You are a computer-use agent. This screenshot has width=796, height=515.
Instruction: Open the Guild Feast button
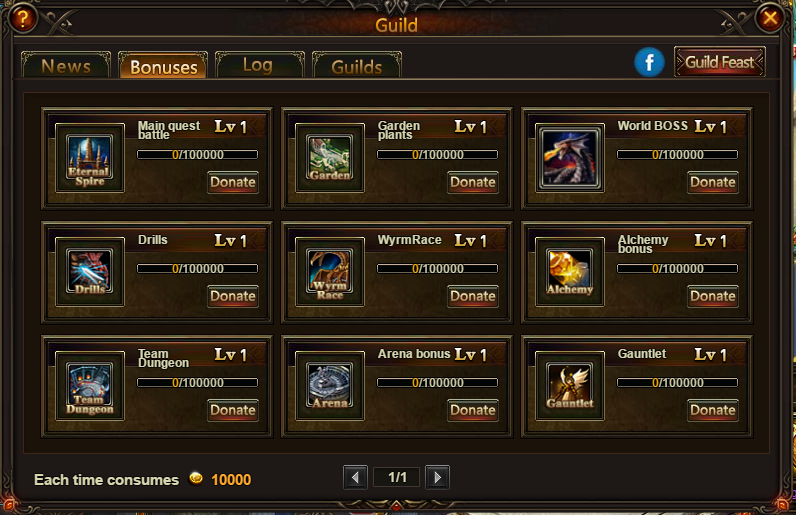point(719,62)
